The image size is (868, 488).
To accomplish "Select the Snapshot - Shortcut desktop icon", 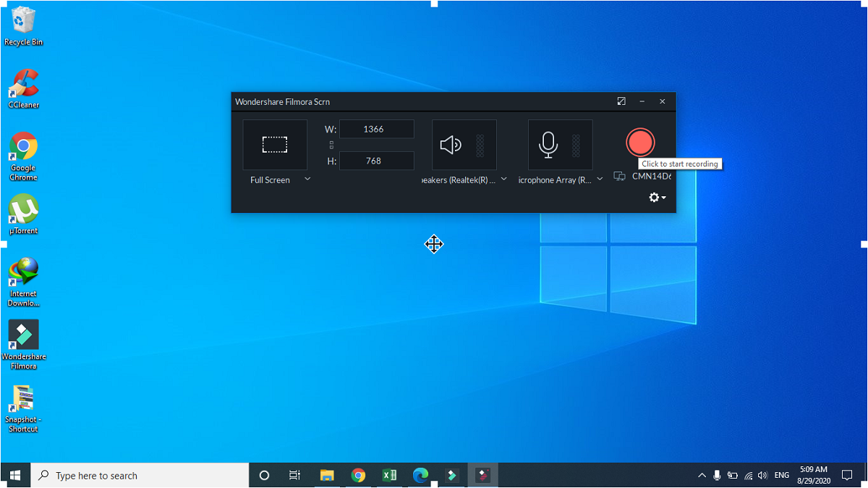I will click(23, 408).
